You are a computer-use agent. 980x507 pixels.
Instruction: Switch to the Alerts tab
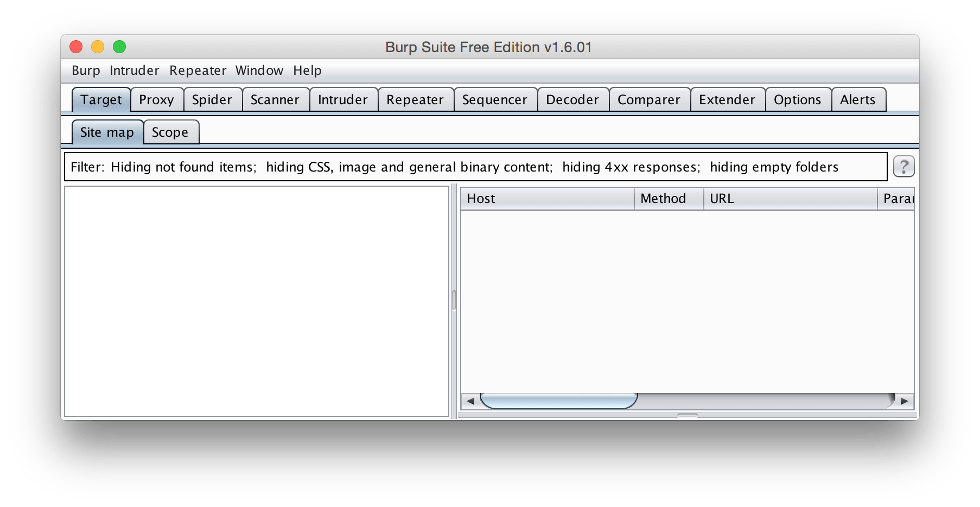tap(858, 99)
